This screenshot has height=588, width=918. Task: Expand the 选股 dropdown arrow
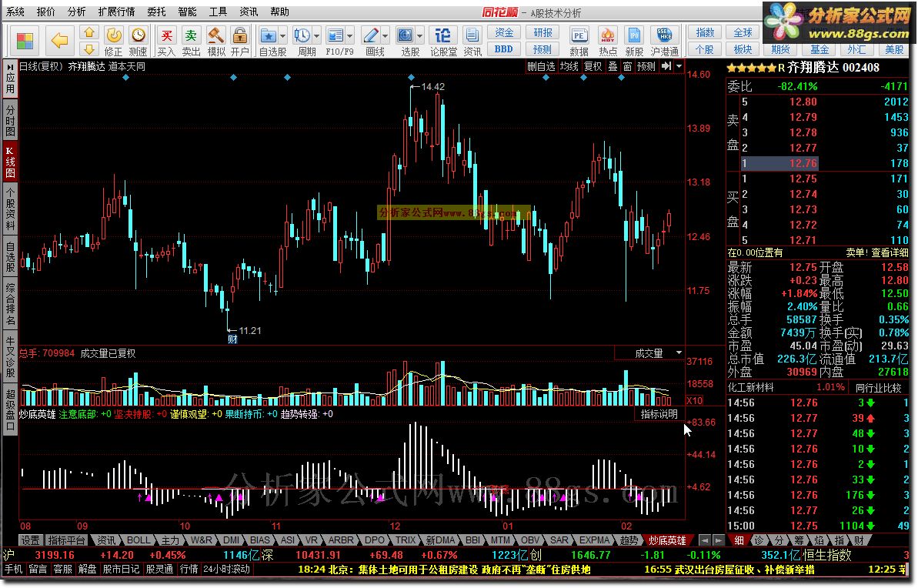[x=420, y=36]
